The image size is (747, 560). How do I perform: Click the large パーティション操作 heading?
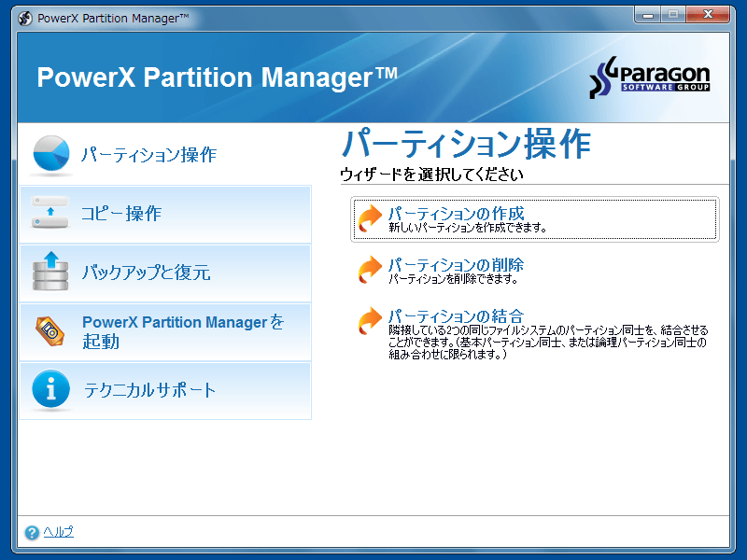coord(466,144)
